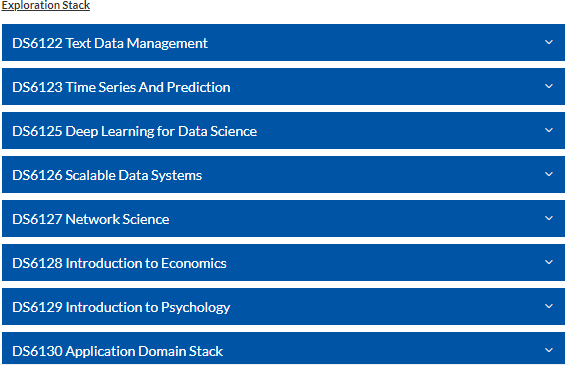This screenshot has width=569, height=366.
Task: Open the Exploration Stack link
Action: [x=46, y=5]
